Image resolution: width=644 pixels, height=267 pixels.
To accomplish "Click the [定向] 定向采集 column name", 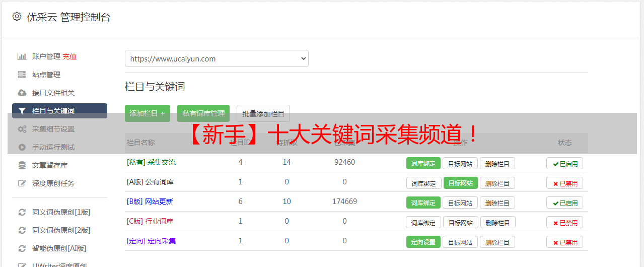I will [151, 241].
